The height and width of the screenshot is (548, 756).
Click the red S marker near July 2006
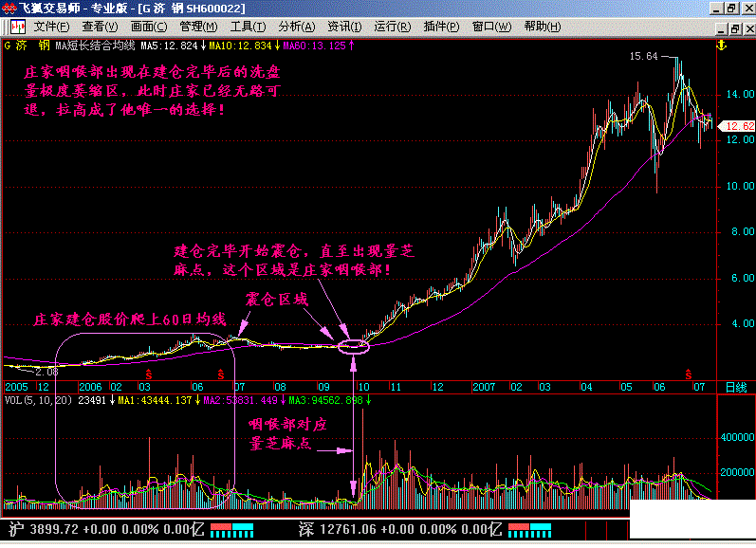pos(220,374)
